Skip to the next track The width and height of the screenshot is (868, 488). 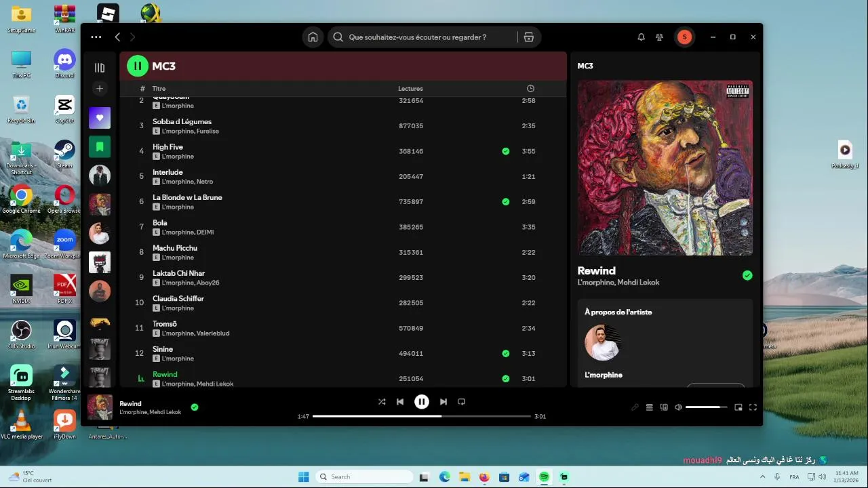pos(443,402)
